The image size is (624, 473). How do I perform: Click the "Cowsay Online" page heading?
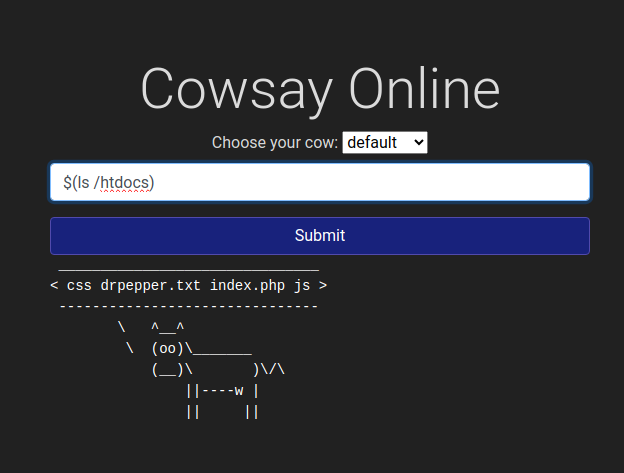(x=319, y=88)
